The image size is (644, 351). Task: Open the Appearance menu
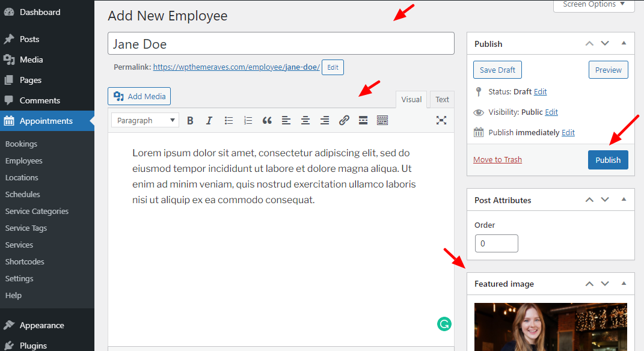click(42, 326)
